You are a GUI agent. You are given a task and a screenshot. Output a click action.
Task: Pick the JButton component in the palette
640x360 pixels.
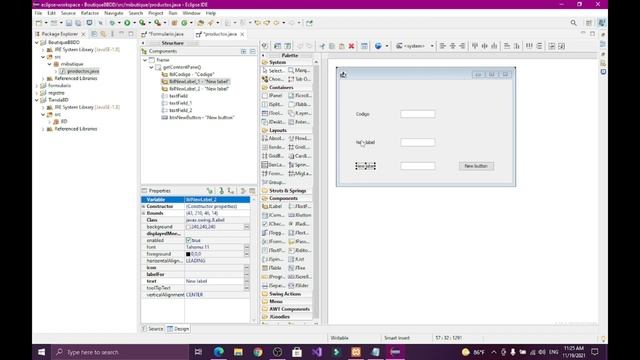pos(300,215)
